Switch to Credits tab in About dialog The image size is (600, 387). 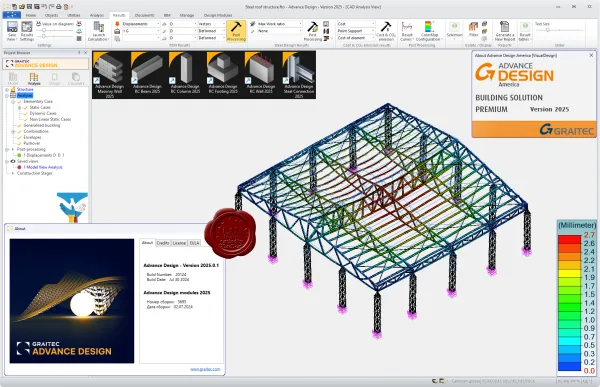pos(163,243)
